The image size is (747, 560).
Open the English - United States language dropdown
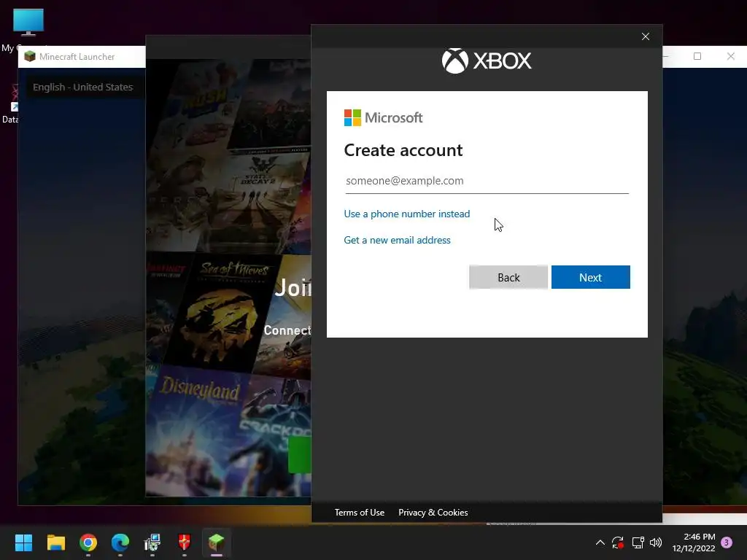point(83,87)
